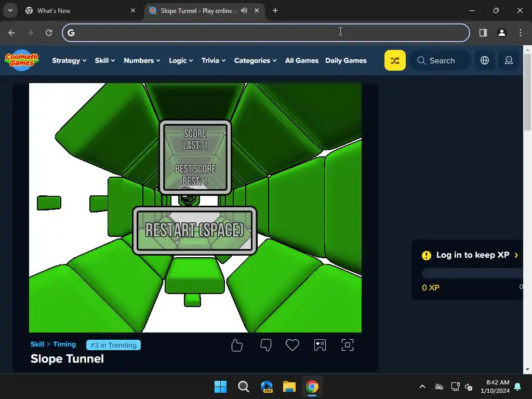This screenshot has height=399, width=532.
Task: Click RESTART (SPACE) button in game
Action: (194, 230)
